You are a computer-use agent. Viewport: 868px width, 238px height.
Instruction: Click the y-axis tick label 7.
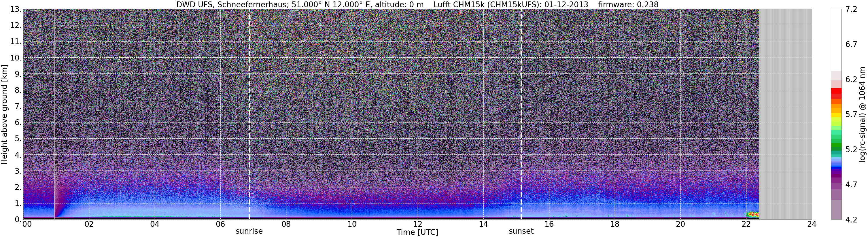[x=18, y=107]
